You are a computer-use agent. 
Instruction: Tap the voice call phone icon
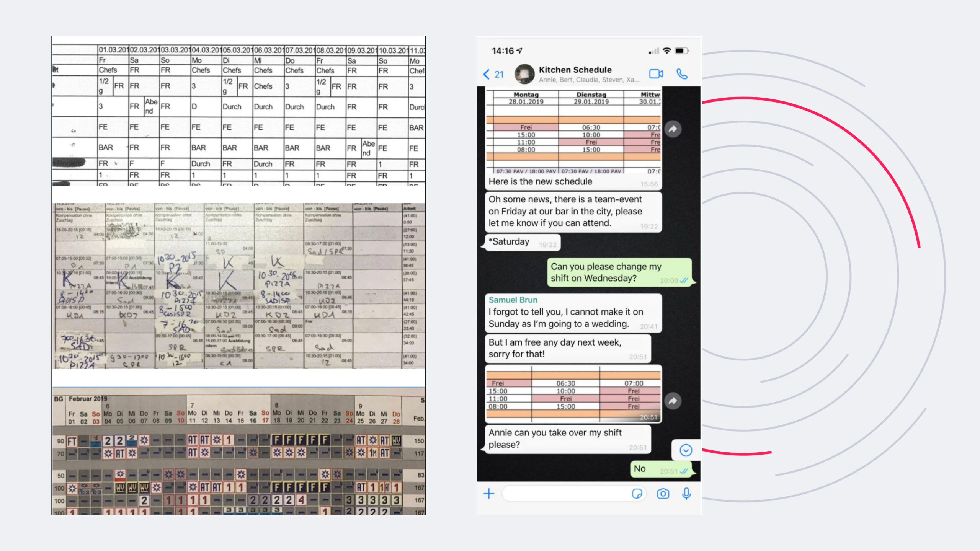pyautogui.click(x=682, y=74)
